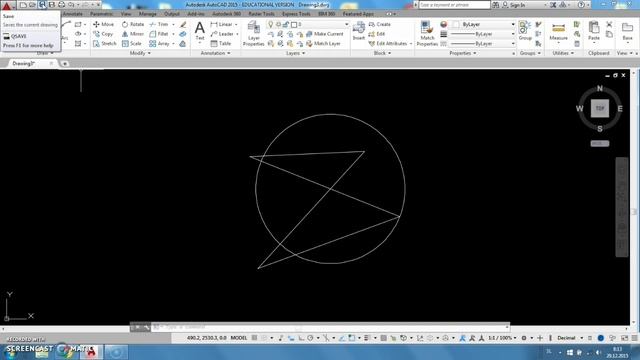Click the Save As icon in quick access toolbar
640x360 pixels.
(x=52, y=5)
